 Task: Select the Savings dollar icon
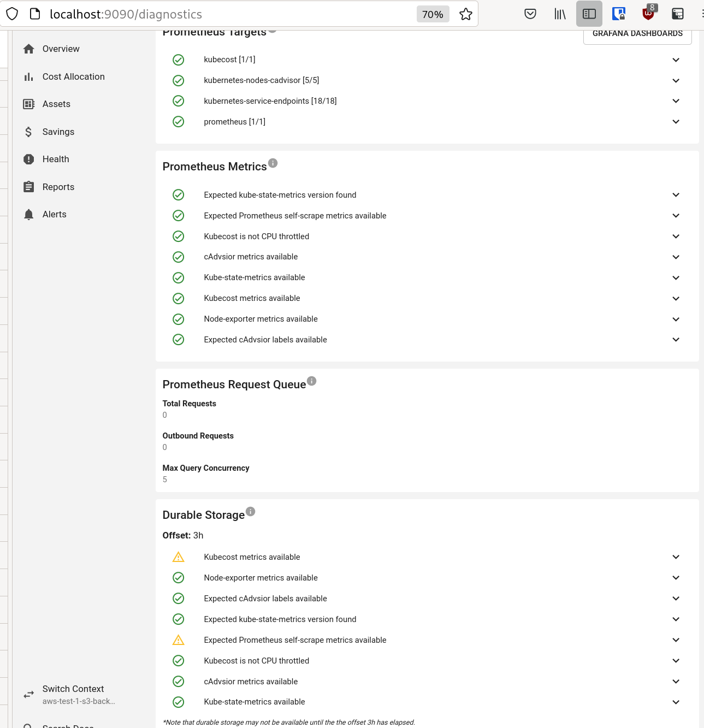[x=29, y=132]
